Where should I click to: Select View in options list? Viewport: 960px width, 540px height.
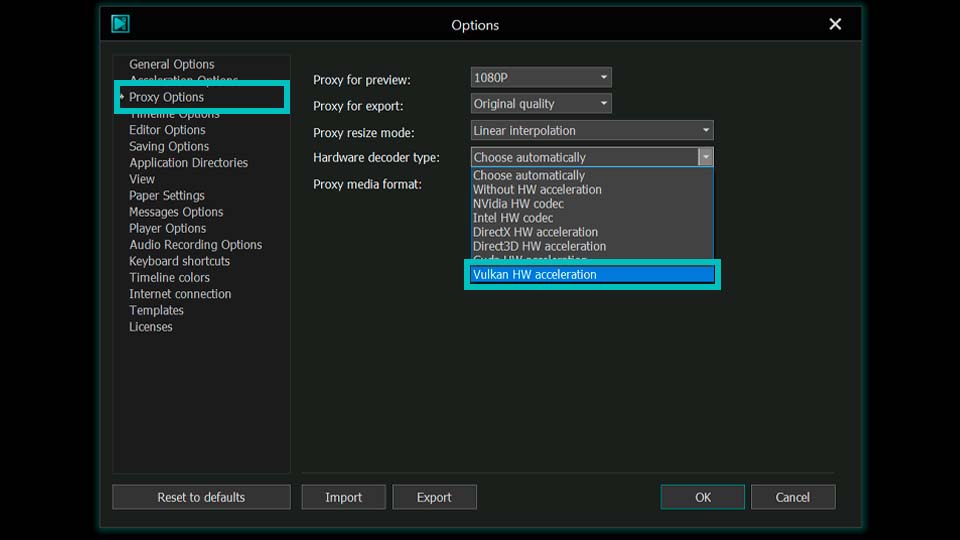[141, 179]
